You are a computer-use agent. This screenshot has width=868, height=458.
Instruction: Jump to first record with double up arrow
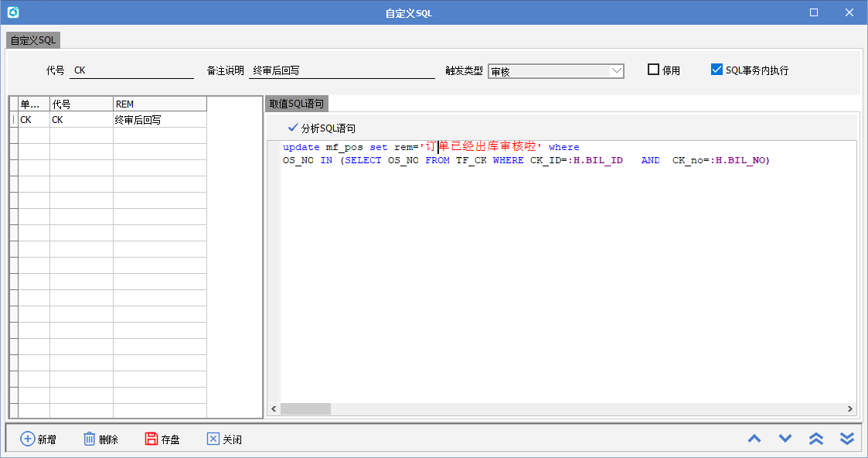(816, 439)
